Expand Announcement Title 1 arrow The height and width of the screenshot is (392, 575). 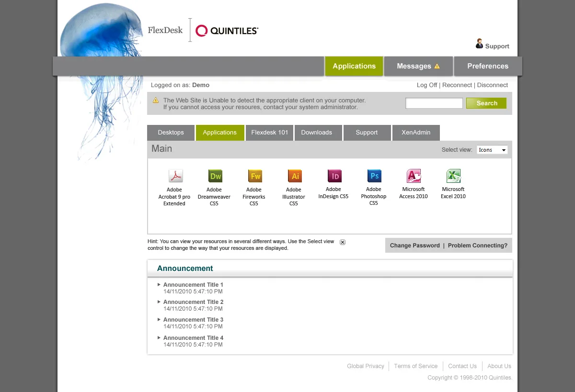(x=159, y=284)
